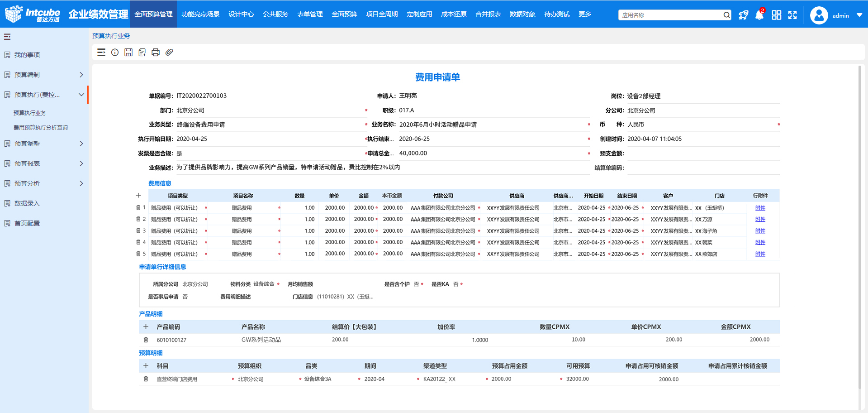The image size is (868, 413).
Task: Open notifications from the bell icon
Action: (759, 15)
